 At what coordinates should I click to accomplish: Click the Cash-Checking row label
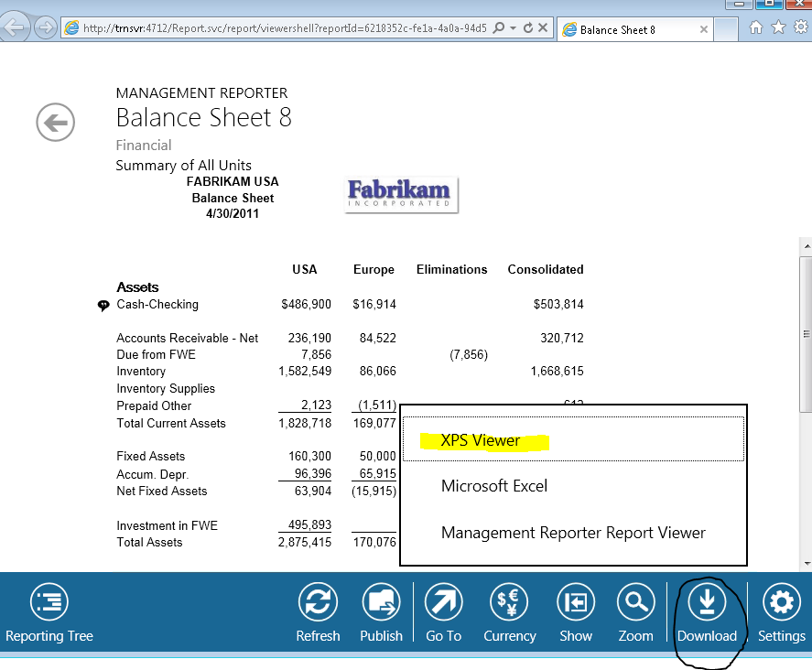click(x=157, y=305)
